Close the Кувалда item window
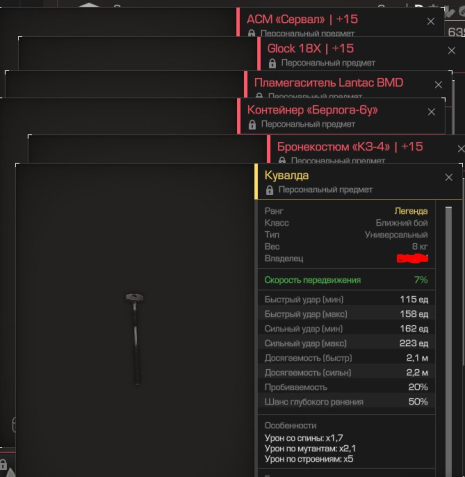Viewport: 465px width, 477px height. 449,177
